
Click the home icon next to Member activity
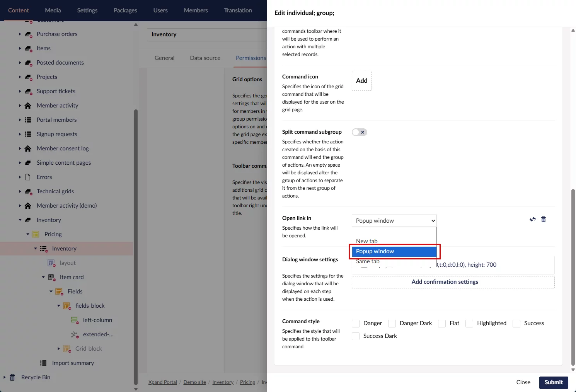(x=28, y=106)
